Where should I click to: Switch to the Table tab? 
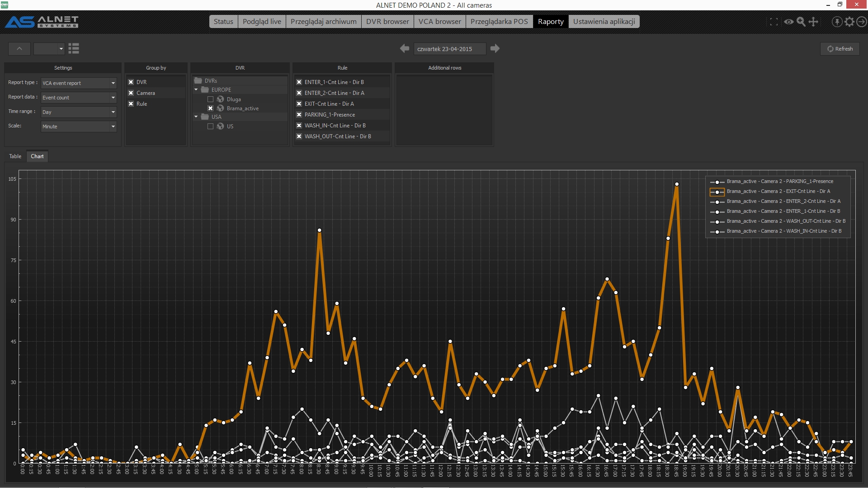tap(15, 156)
